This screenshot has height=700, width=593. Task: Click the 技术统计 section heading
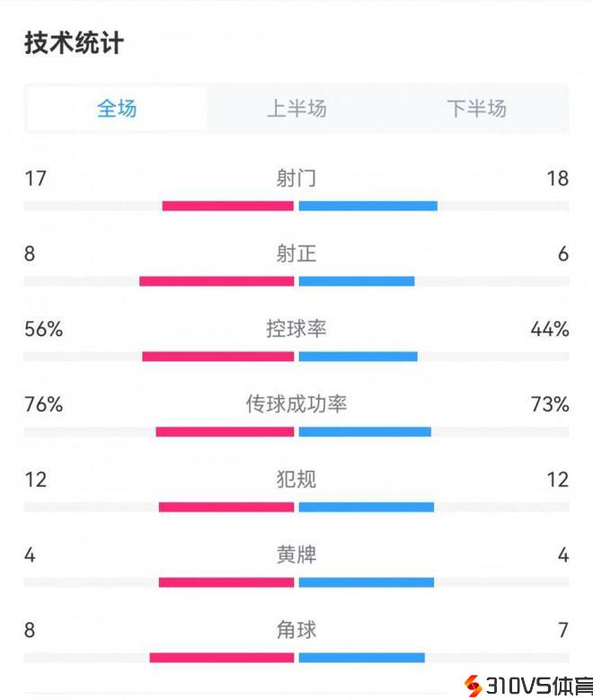(x=74, y=43)
